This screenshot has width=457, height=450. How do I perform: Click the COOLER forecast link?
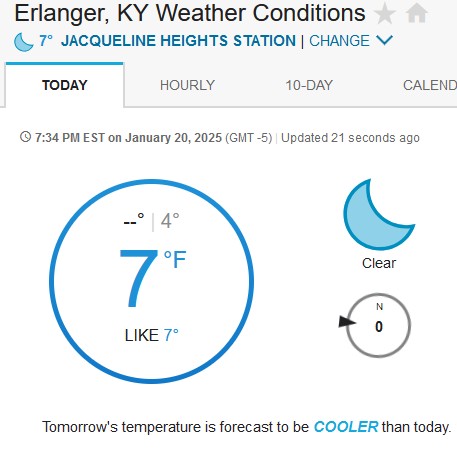pos(346,427)
